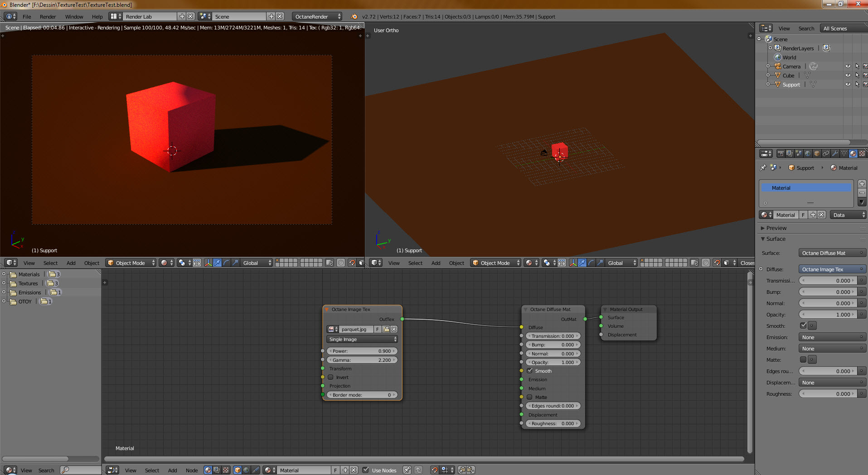Adjust the Roughness slider in Surface panel

pyautogui.click(x=828, y=394)
